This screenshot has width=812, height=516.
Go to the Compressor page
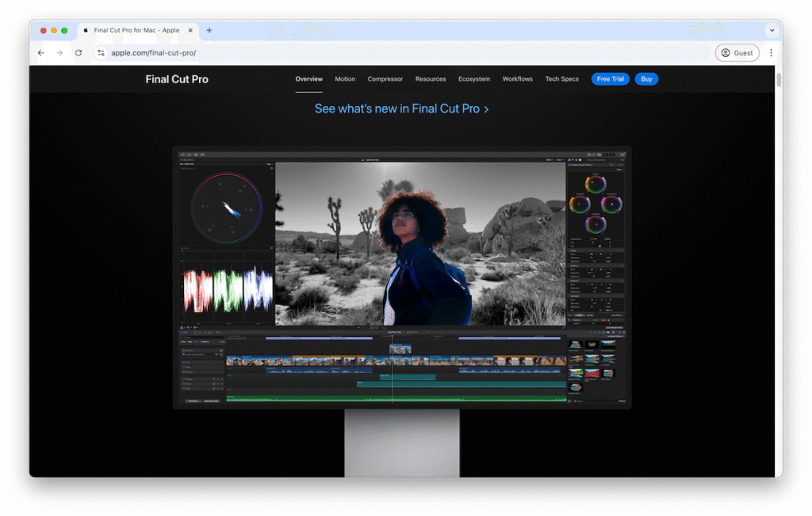coord(385,79)
